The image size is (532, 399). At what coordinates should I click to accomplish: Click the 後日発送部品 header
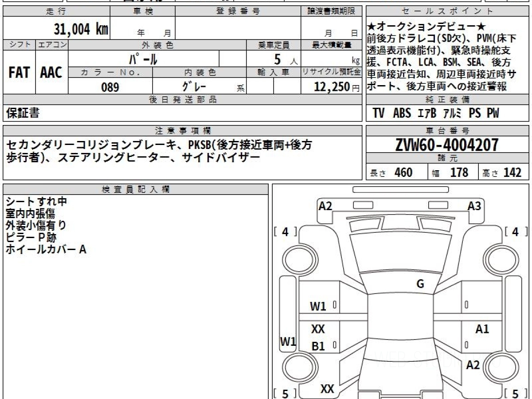coord(183,100)
